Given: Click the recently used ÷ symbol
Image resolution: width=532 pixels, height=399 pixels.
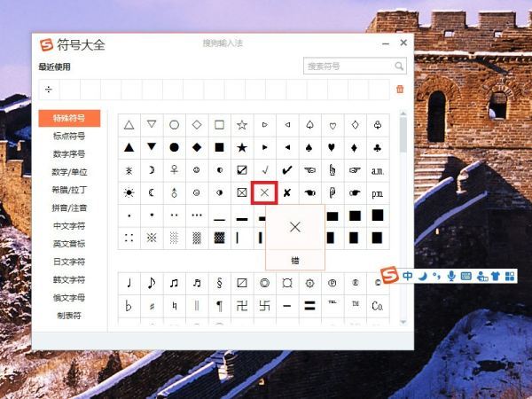Looking at the screenshot, I should click(48, 90).
